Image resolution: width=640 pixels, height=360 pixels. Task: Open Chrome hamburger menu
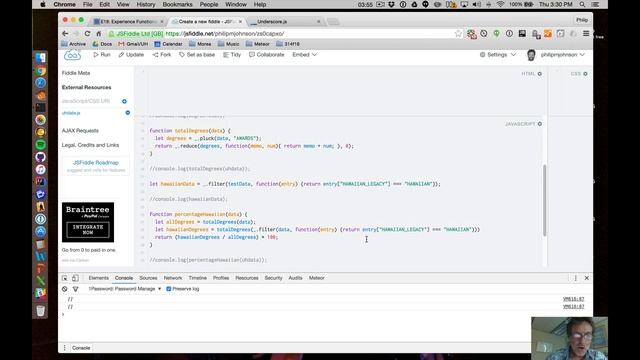pyautogui.click(x=586, y=34)
